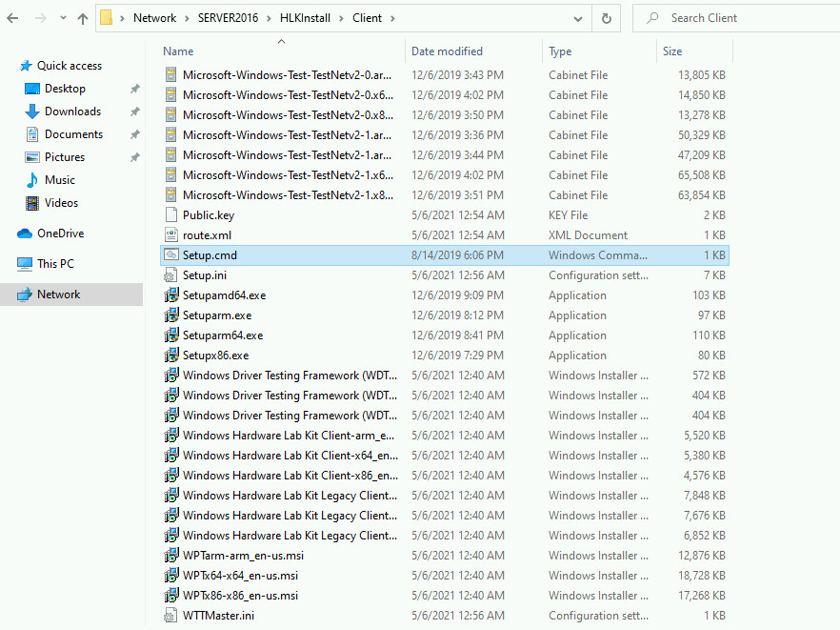
Task: Select the HLK Client-x86 installer name
Action: pos(290,475)
